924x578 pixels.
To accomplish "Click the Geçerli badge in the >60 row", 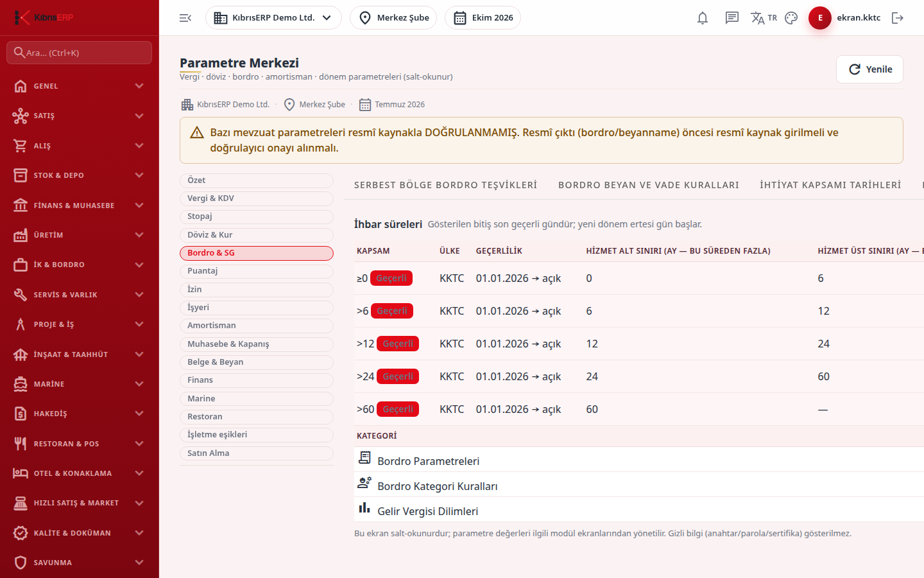I will pyautogui.click(x=398, y=409).
